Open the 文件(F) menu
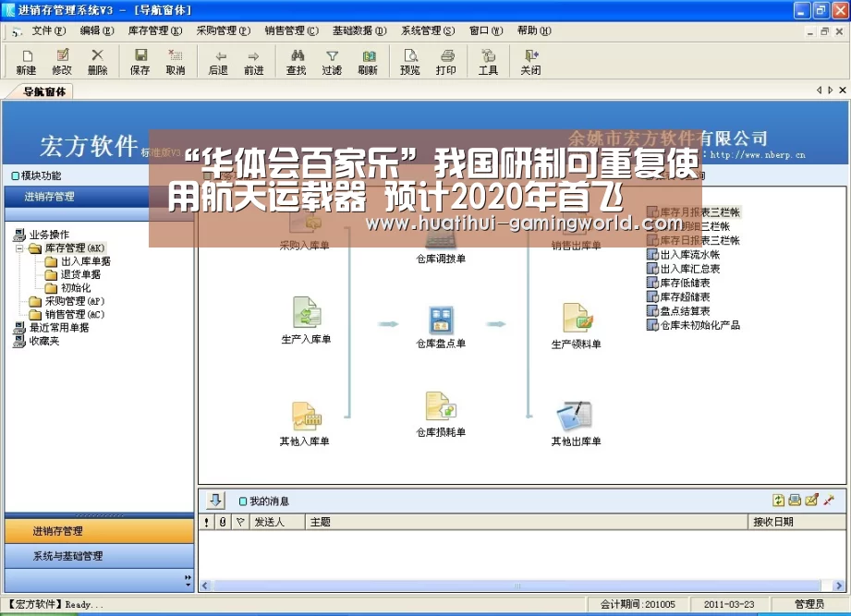The height and width of the screenshot is (616, 851). [x=49, y=30]
